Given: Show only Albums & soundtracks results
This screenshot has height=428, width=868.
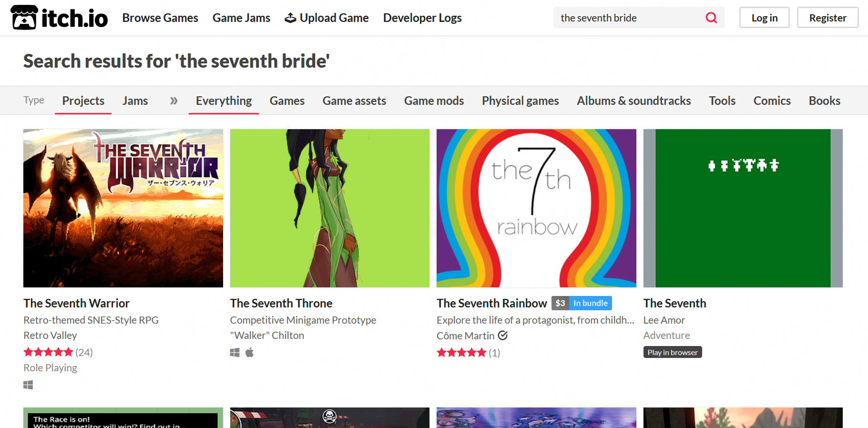Looking at the screenshot, I should (633, 101).
